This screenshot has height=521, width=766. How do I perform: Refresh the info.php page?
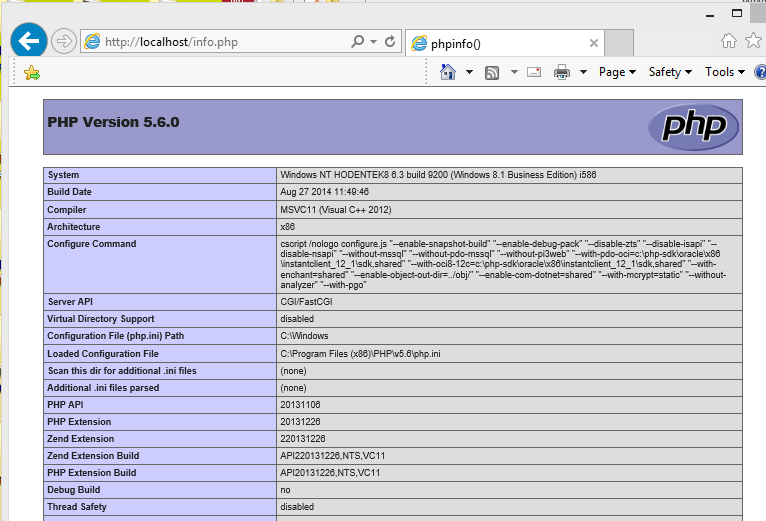pyautogui.click(x=390, y=42)
